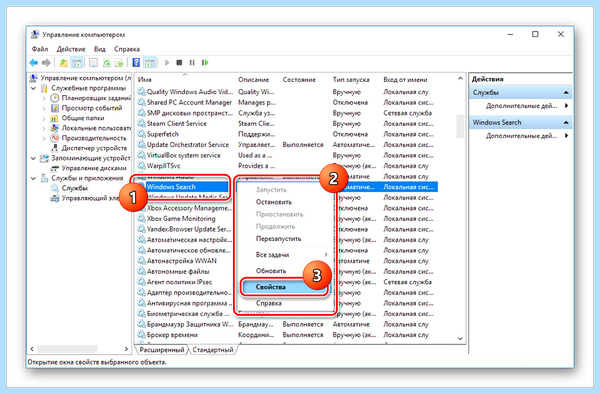Switch to the Стандартный tab
The image size is (600, 394).
[213, 350]
